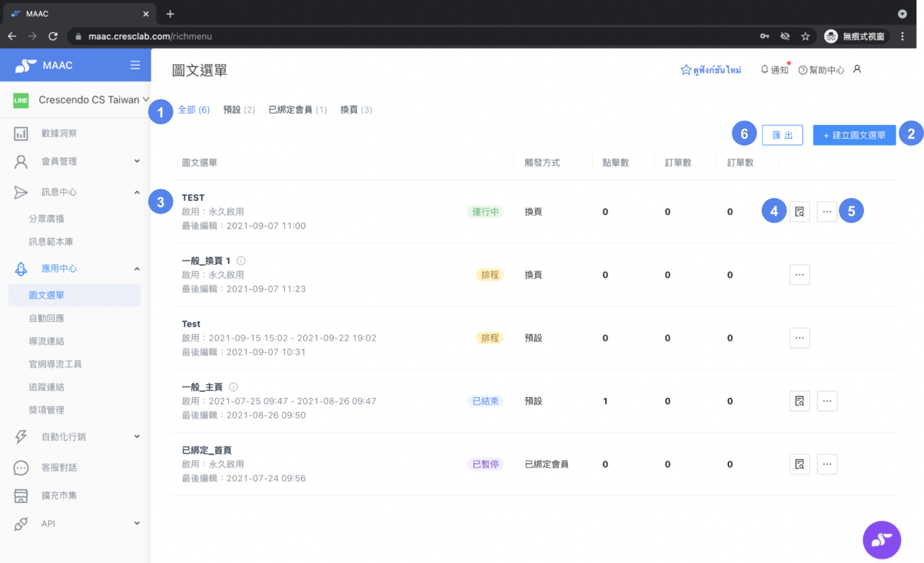
Task: Collapse the 應用中心 menu chevron
Action: pyautogui.click(x=137, y=269)
